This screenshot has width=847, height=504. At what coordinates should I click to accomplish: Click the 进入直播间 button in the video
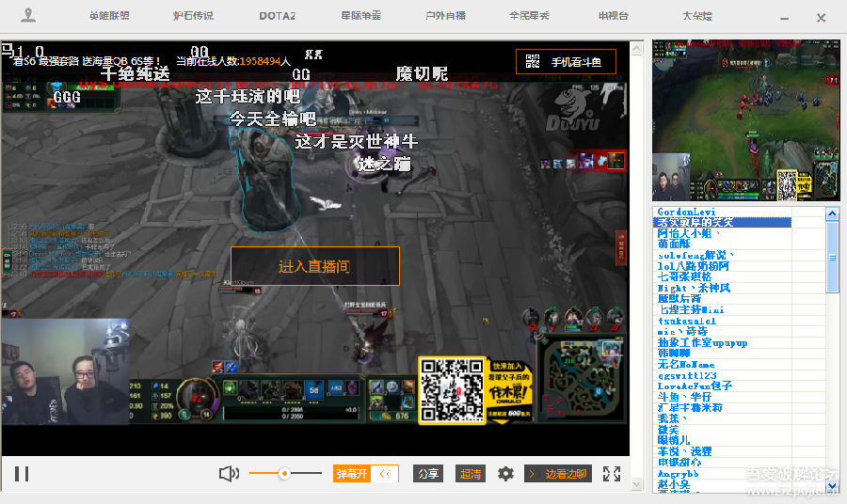tap(315, 266)
